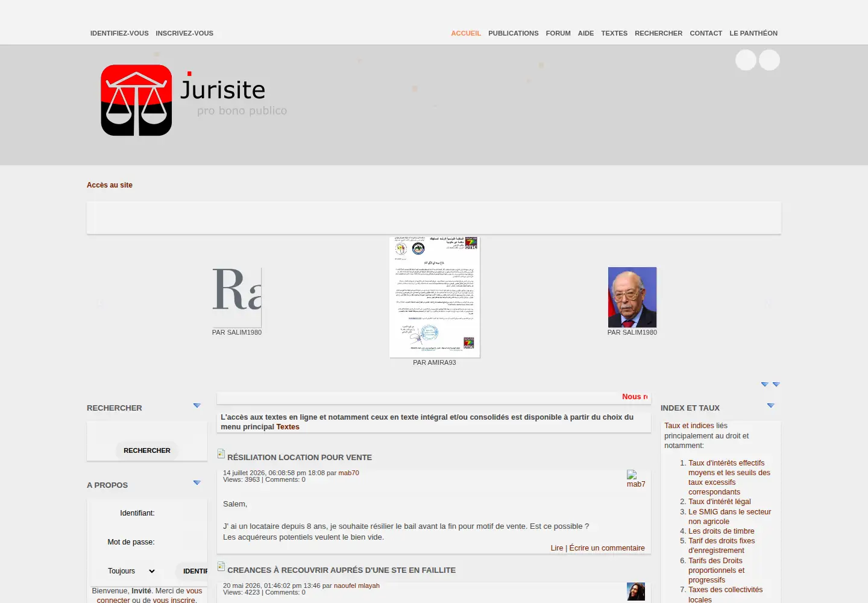This screenshot has width=868, height=603.
Task: Click the Rechercher search button
Action: pyautogui.click(x=147, y=450)
